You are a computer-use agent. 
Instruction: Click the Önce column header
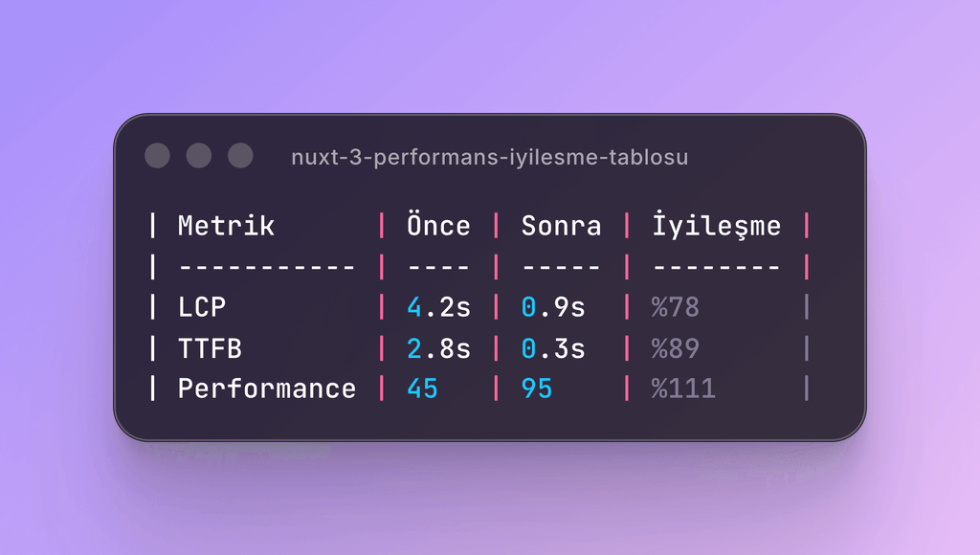[437, 226]
